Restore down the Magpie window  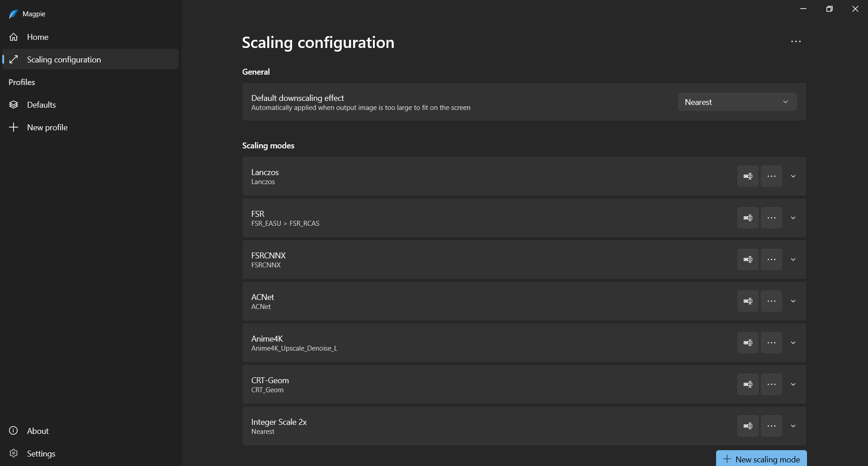pos(829,9)
